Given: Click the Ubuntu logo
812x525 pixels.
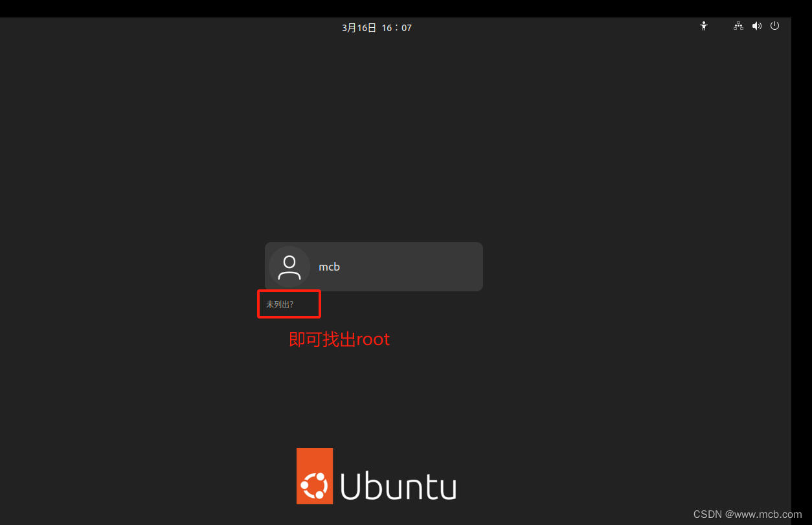Looking at the screenshot, I should point(376,476).
